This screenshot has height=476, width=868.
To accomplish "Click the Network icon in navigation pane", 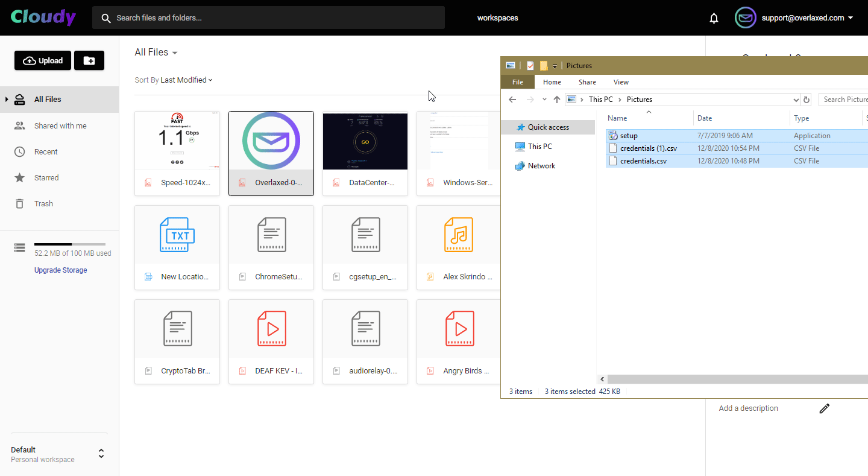I will click(x=520, y=166).
